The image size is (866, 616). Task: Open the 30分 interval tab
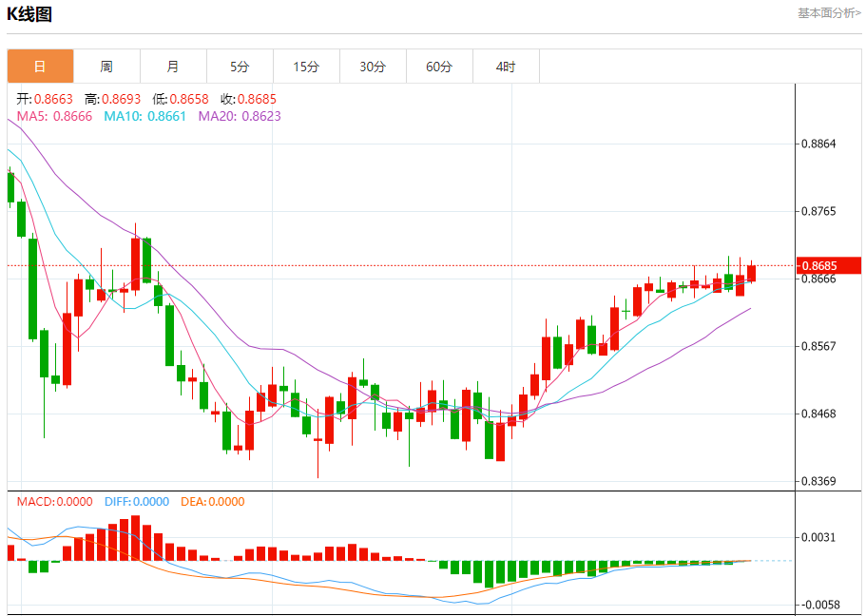(x=373, y=67)
